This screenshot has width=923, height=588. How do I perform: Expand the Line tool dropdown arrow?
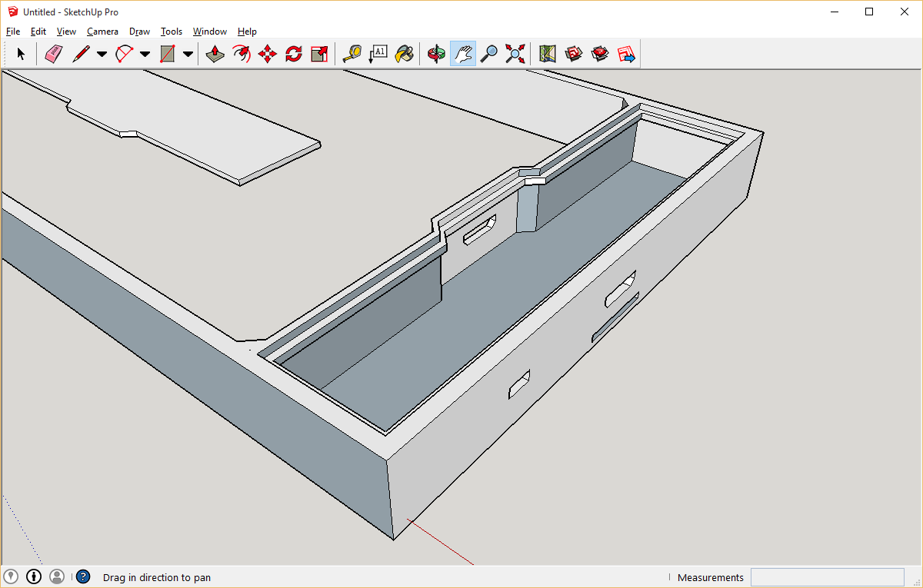pyautogui.click(x=102, y=54)
